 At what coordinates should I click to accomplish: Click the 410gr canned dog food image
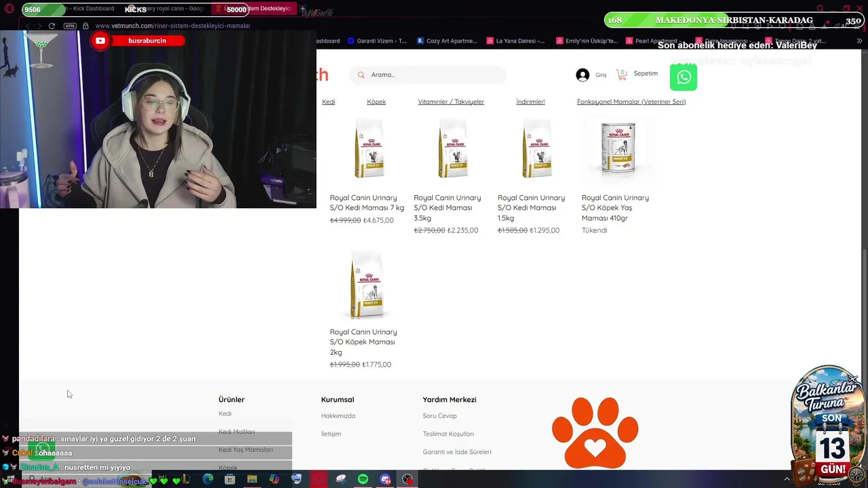click(618, 147)
